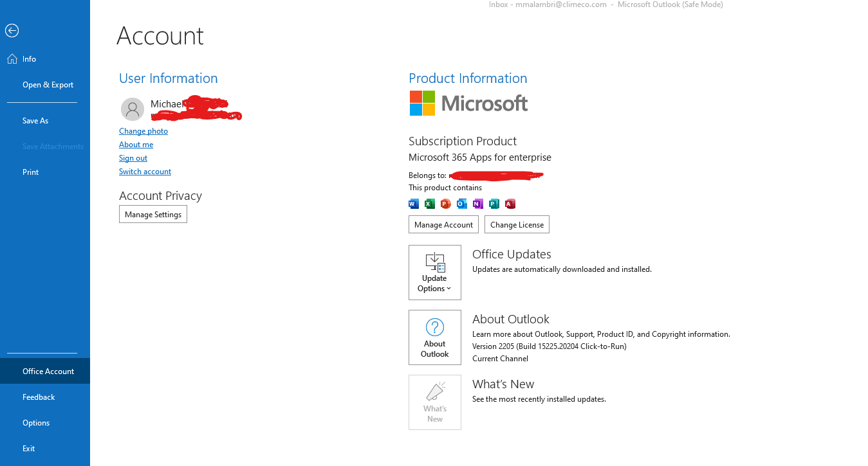Click the Change License button
Screen dimensions: 868x466
pos(517,225)
